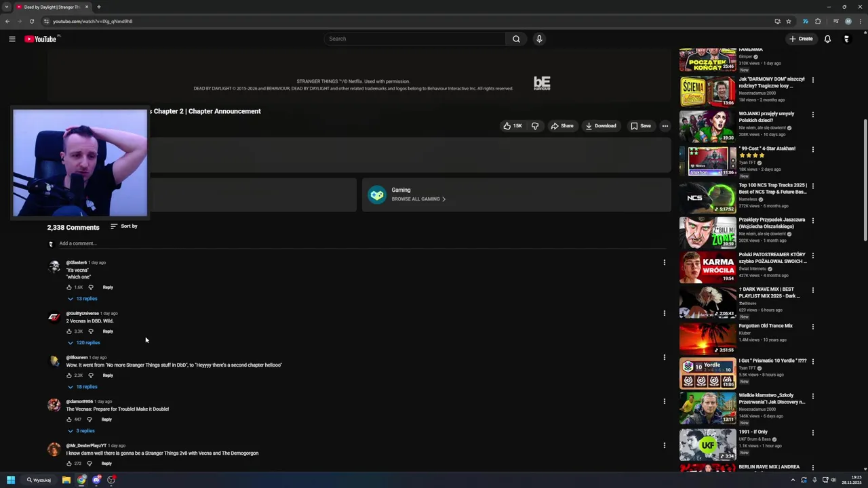868x488 pixels.
Task: Open options for "Dark Wave Mix" video
Action: 813,291
